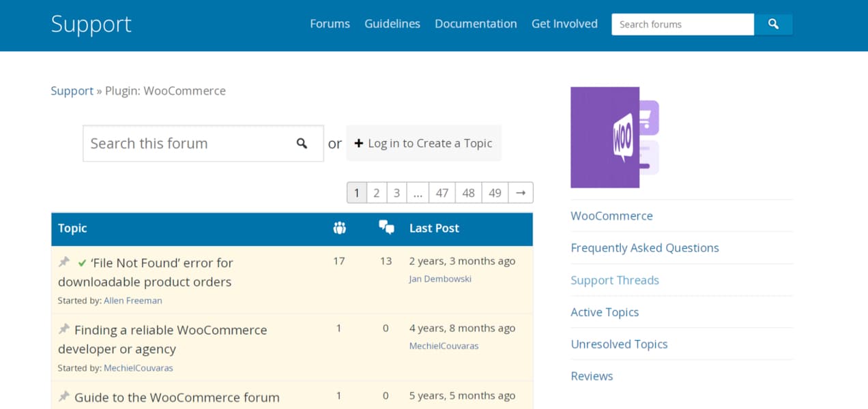Viewport: 868px width, 409px height.
Task: Advance pagination with the right arrow
Action: 521,192
